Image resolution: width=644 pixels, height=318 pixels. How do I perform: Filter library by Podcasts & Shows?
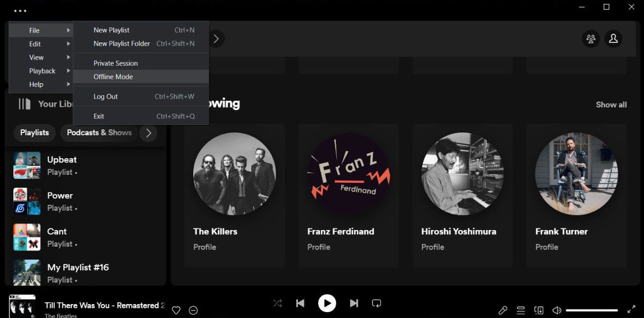click(99, 133)
